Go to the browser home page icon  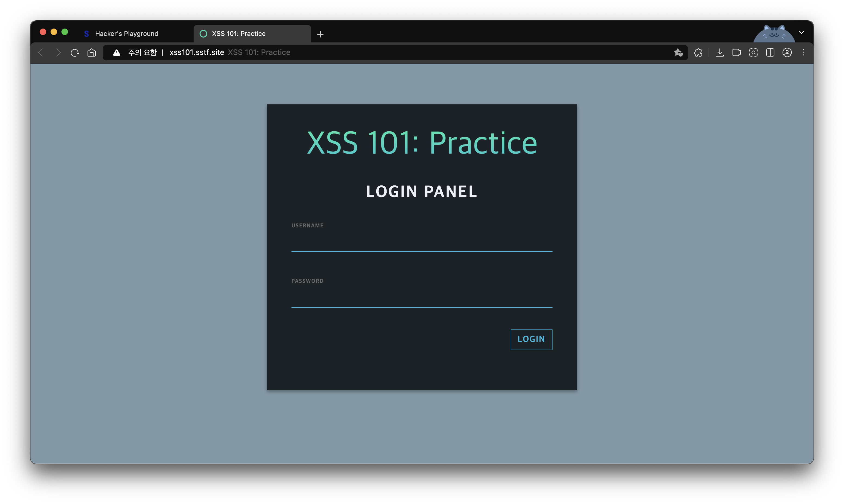click(92, 53)
